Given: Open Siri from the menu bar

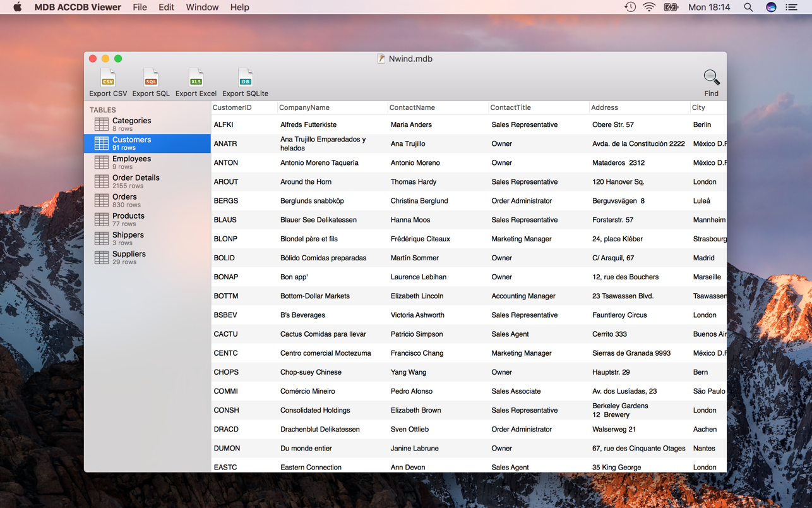Looking at the screenshot, I should 770,7.
